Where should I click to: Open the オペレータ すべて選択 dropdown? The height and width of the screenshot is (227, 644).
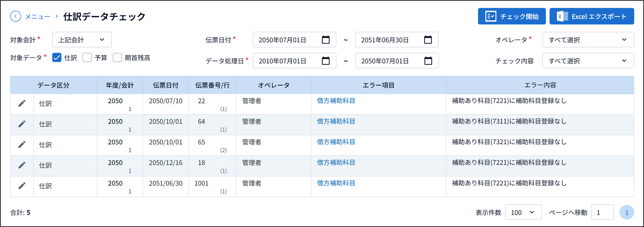pos(588,40)
